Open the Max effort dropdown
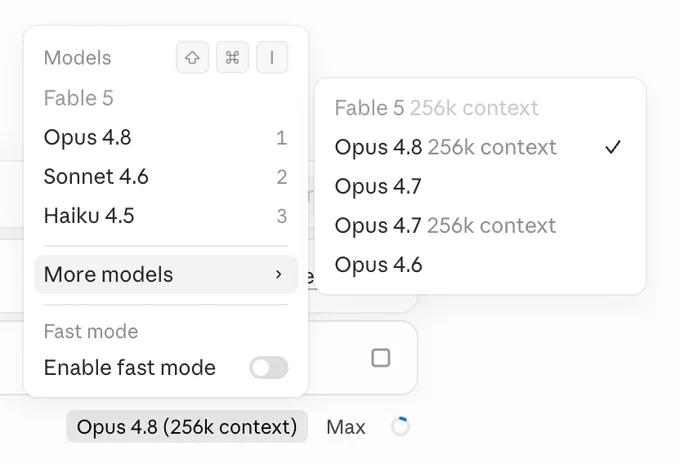Viewport: 680px width, 464px height. (346, 427)
